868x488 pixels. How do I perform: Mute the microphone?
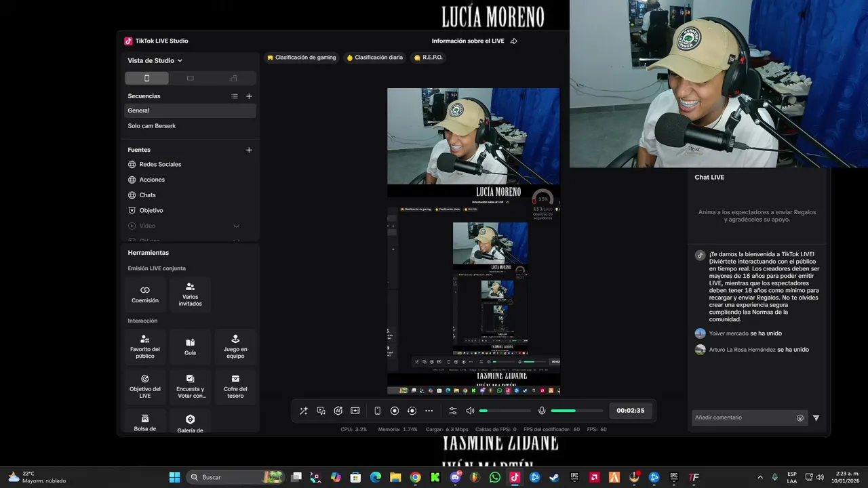pyautogui.click(x=542, y=411)
